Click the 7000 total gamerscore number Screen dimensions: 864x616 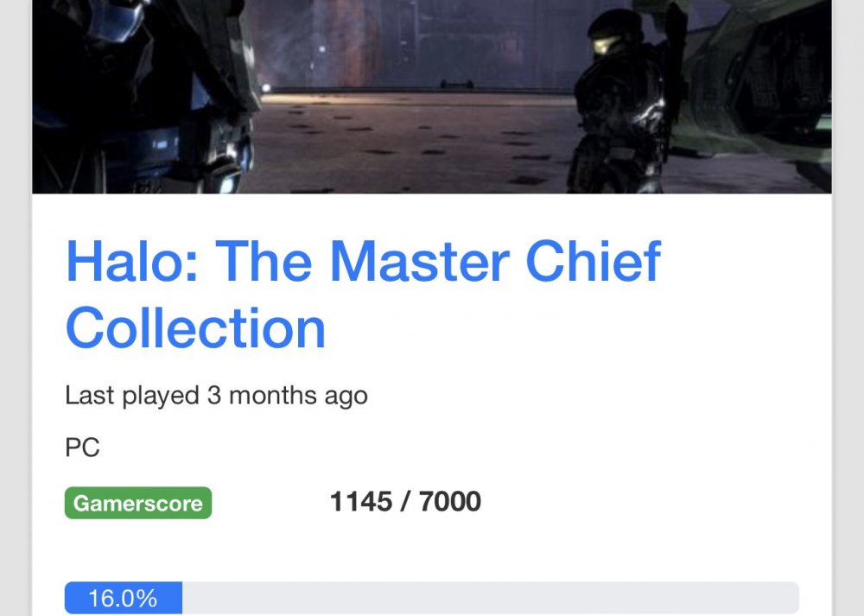pyautogui.click(x=450, y=502)
